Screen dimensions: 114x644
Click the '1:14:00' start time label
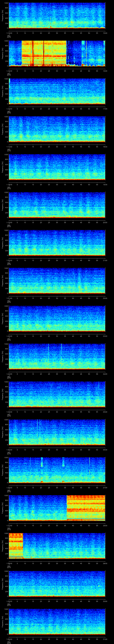[9, 33]
